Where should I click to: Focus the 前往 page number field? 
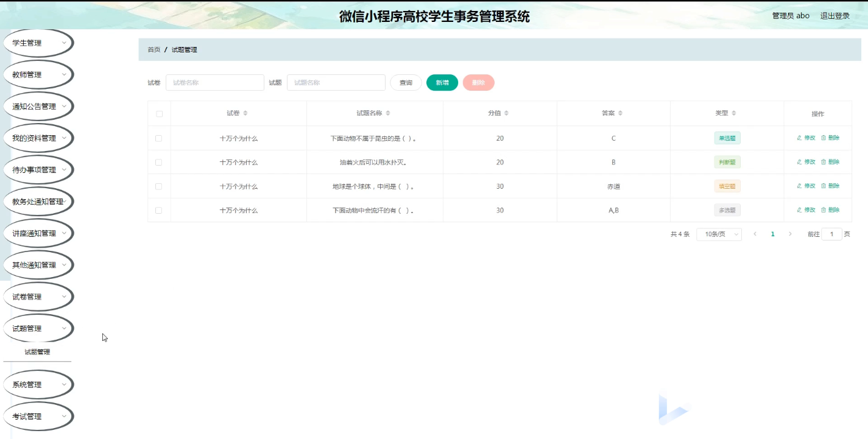click(831, 234)
